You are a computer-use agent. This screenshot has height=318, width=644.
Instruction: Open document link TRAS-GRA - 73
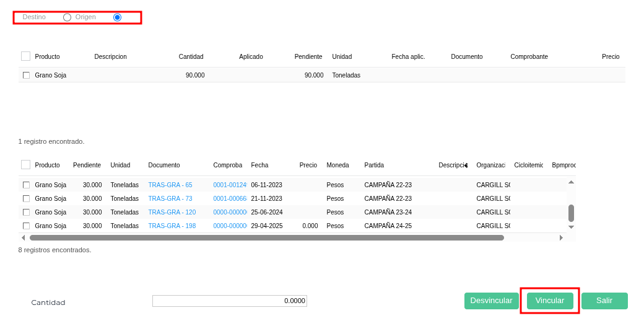(x=170, y=198)
